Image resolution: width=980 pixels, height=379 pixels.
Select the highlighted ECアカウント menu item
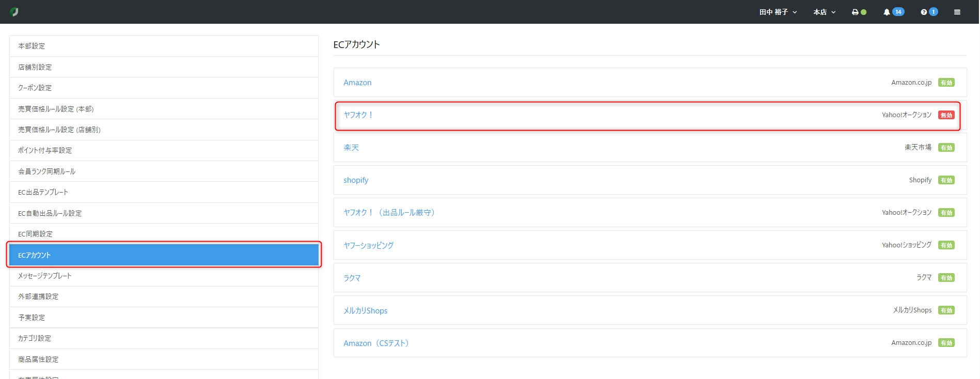(164, 255)
